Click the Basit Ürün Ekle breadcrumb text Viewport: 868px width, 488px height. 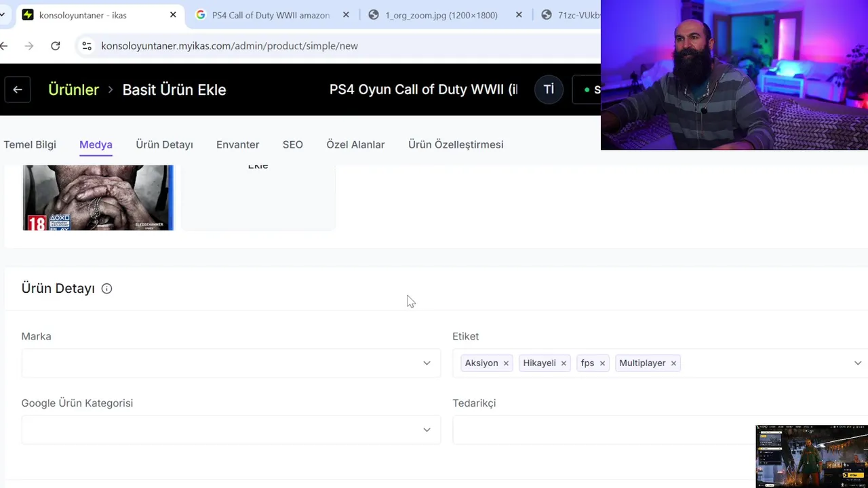174,89
